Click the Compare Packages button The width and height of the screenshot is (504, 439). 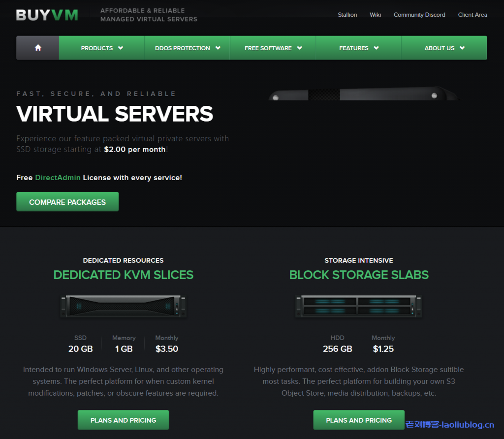coord(67,202)
